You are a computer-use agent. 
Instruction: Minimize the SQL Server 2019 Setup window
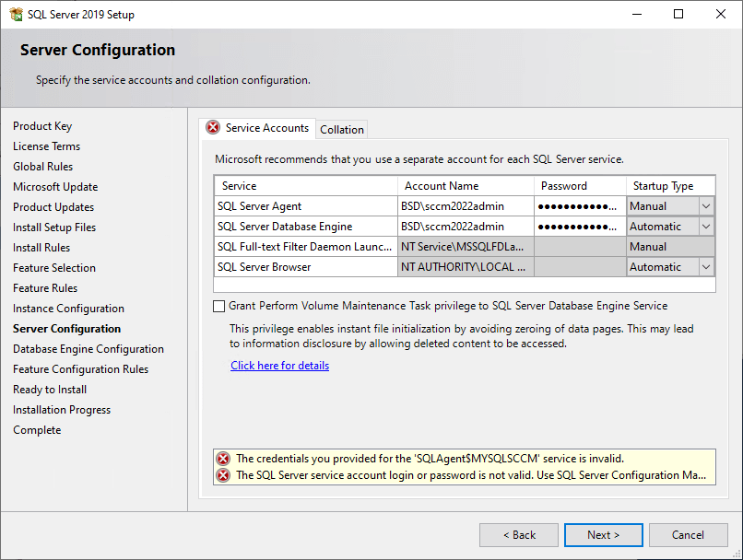coord(637,14)
